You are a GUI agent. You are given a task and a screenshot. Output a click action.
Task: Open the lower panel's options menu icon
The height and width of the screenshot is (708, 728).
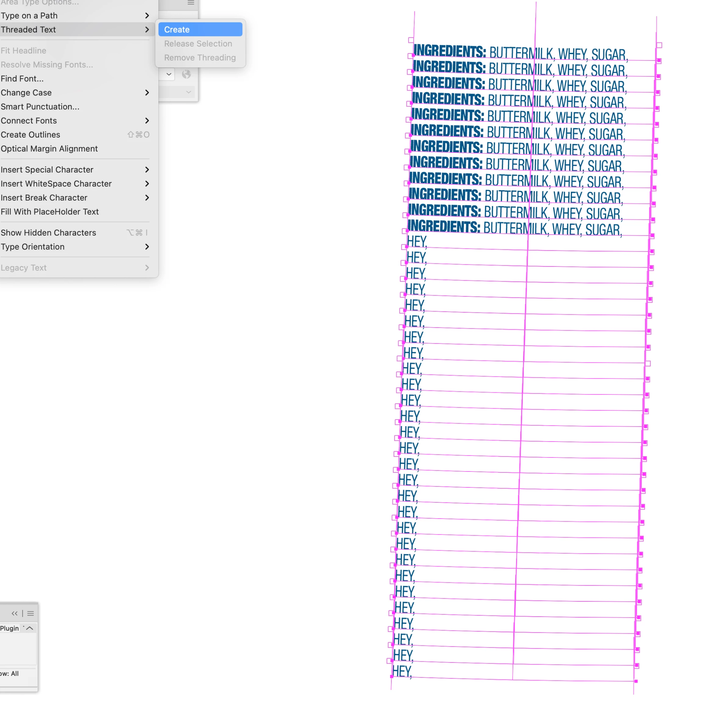[x=31, y=614]
